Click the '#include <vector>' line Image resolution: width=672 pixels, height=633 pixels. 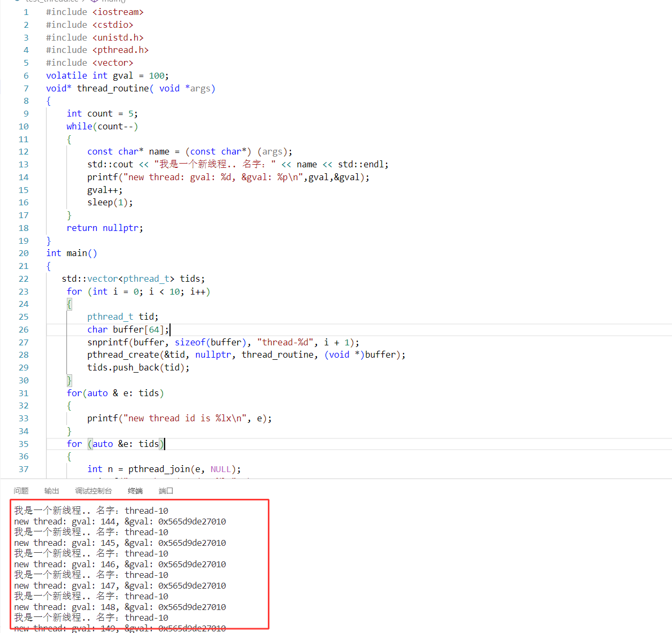[x=89, y=63]
